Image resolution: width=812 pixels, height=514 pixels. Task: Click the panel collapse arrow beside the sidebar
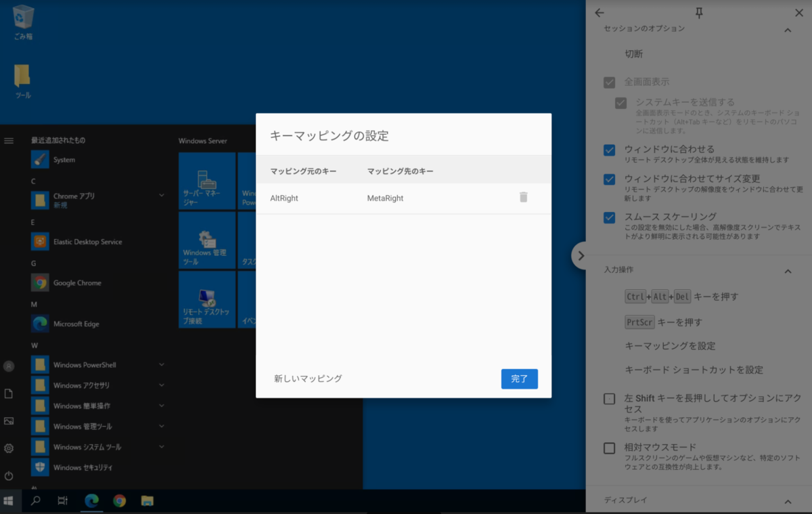point(581,255)
